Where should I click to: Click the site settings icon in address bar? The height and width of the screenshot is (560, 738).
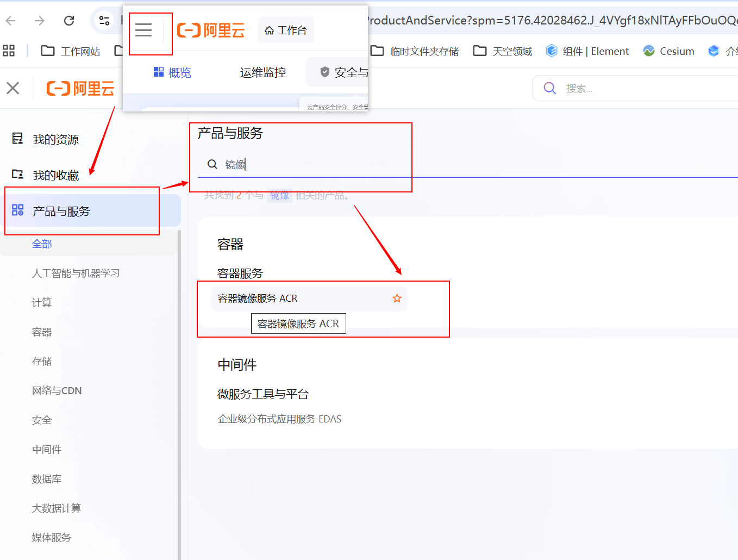[x=104, y=21]
